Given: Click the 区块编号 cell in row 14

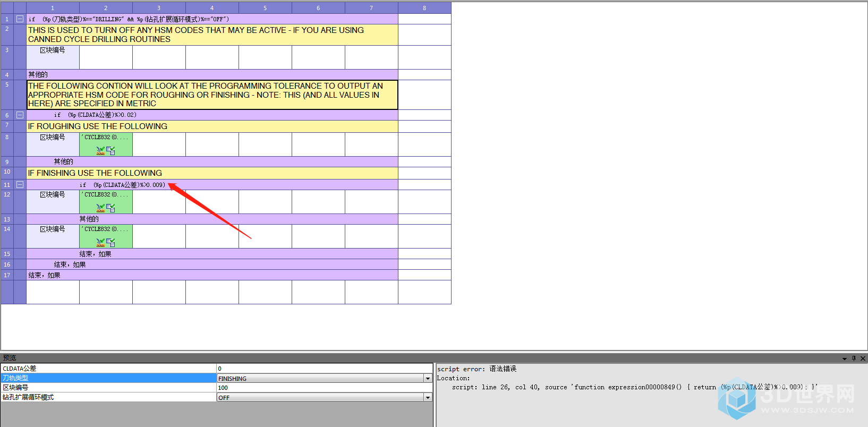Looking at the screenshot, I should point(53,236).
